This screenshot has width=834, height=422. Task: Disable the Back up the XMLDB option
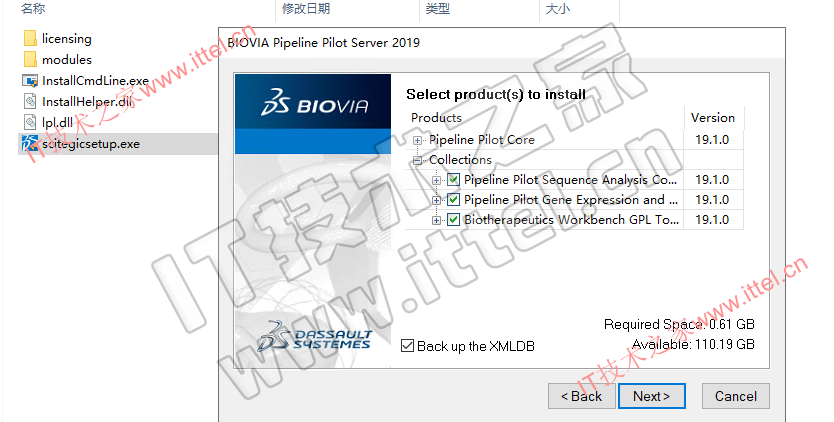pyautogui.click(x=407, y=346)
